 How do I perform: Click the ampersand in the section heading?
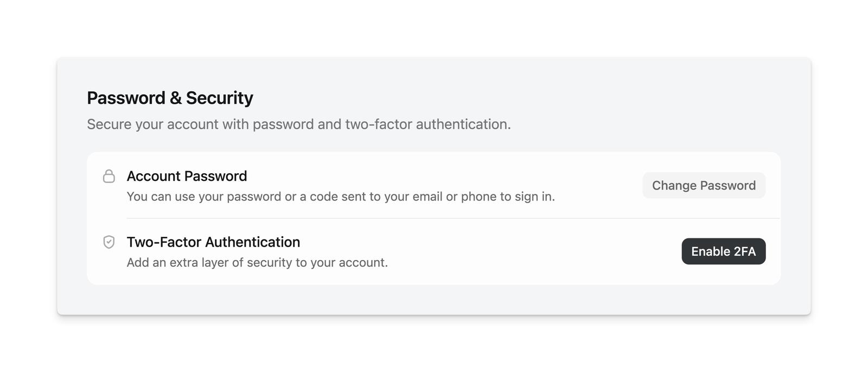(175, 98)
